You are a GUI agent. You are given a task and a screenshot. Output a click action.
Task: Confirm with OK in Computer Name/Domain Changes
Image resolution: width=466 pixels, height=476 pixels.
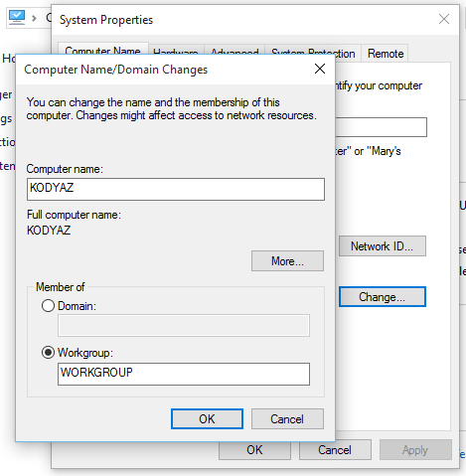coord(207,418)
